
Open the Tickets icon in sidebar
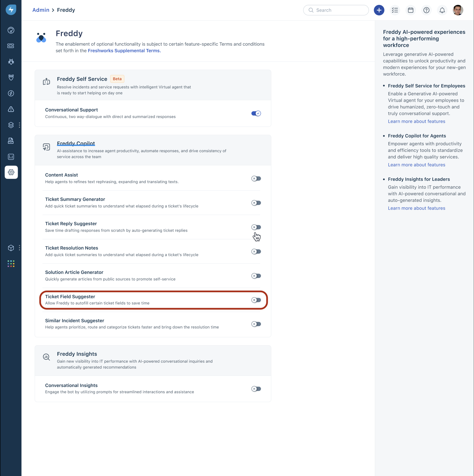[x=11, y=46]
